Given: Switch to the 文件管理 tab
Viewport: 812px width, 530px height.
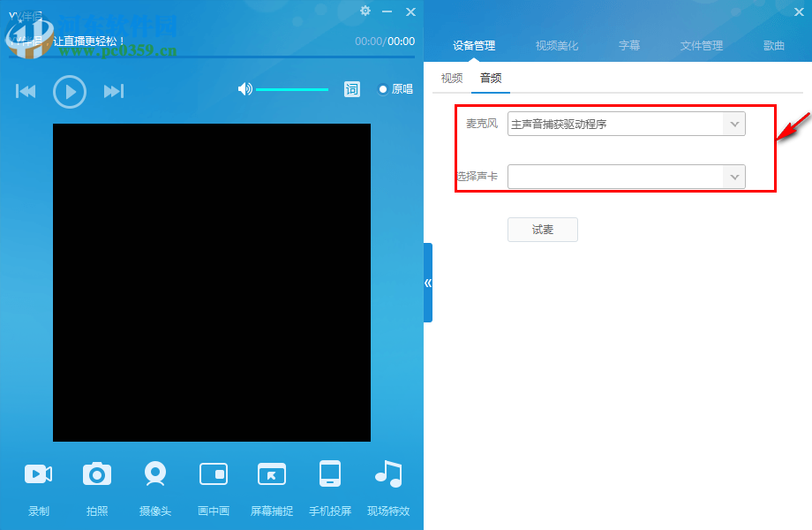Looking at the screenshot, I should click(702, 45).
